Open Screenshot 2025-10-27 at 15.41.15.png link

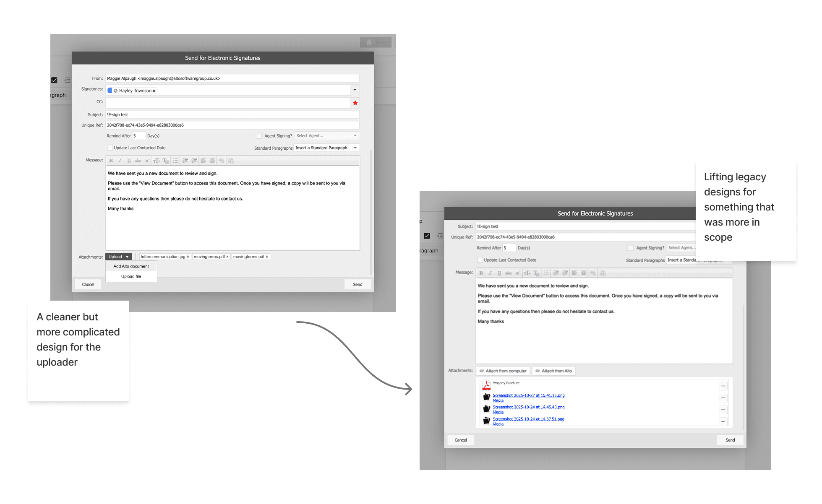(x=528, y=395)
